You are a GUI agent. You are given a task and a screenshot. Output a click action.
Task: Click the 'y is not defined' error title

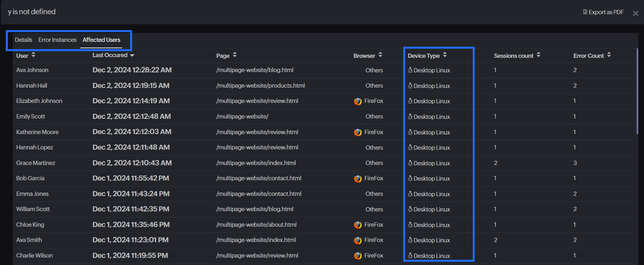pyautogui.click(x=32, y=12)
